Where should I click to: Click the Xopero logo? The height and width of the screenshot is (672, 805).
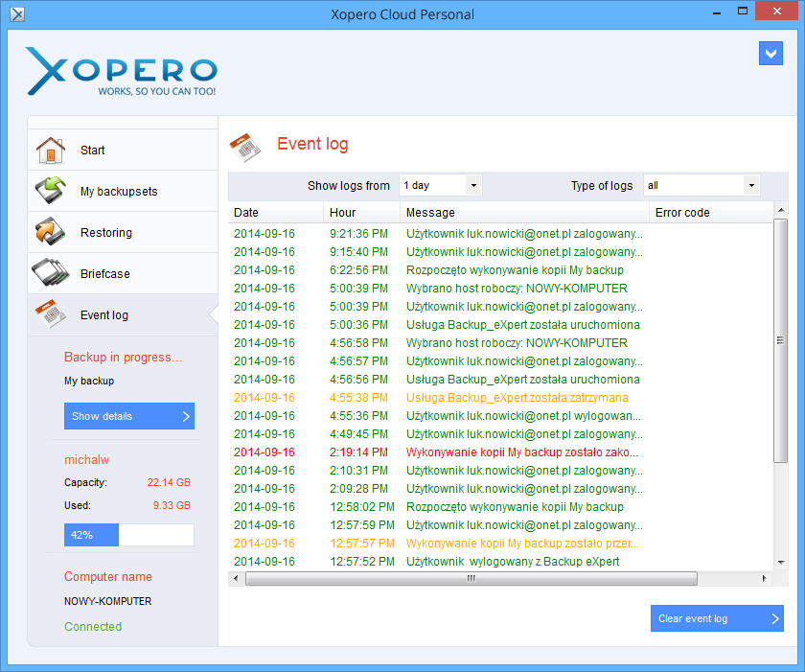(x=122, y=71)
